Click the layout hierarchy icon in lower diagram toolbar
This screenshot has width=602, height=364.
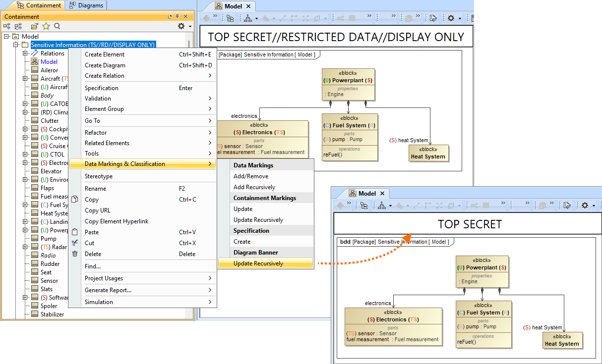click(x=382, y=205)
